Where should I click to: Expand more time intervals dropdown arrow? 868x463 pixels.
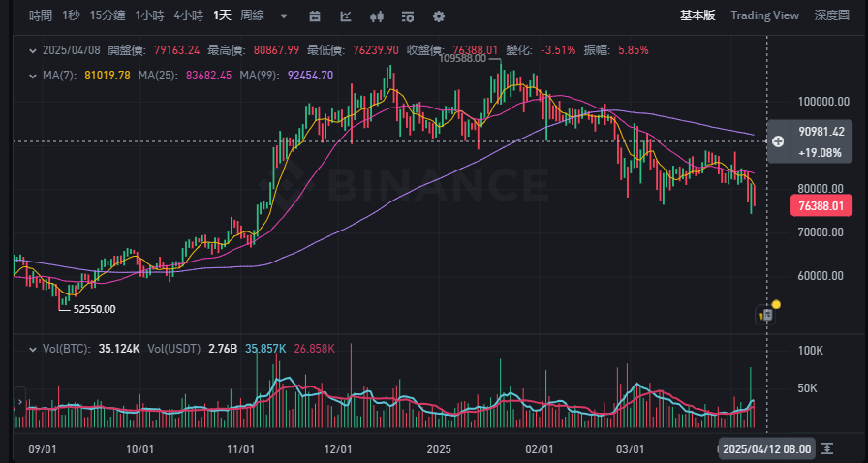pyautogui.click(x=283, y=16)
